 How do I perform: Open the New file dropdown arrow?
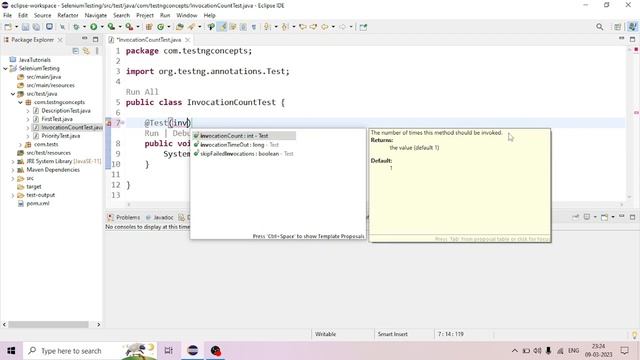16,27
